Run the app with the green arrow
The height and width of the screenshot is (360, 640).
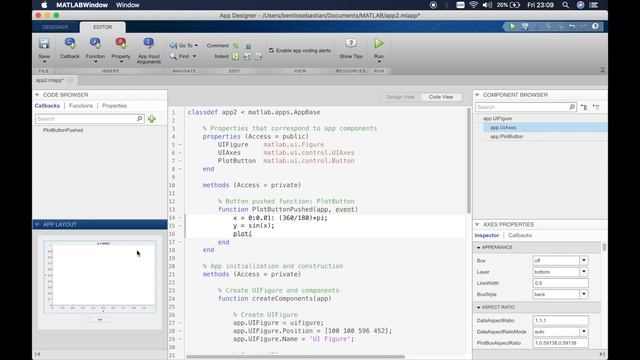pos(379,43)
